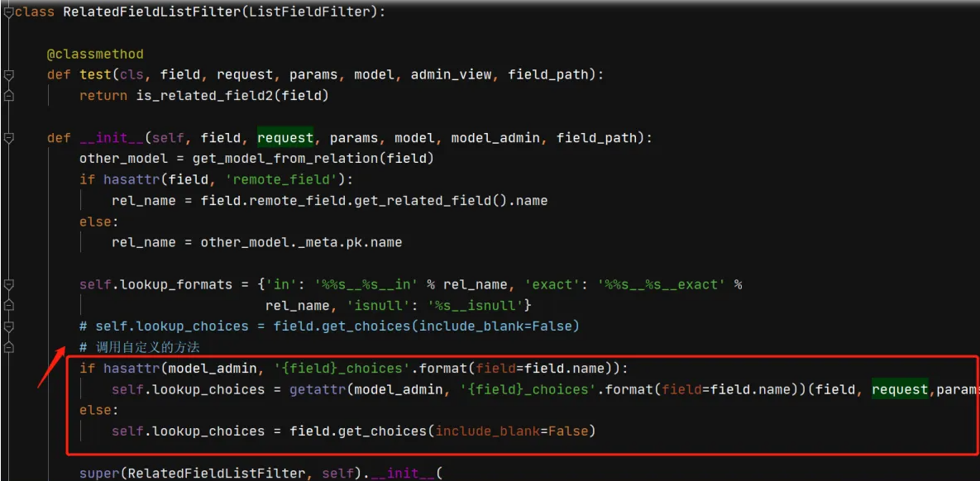
Task: Collapse the RelatedFieldListFilter class fold marker
Action: pos(9,12)
